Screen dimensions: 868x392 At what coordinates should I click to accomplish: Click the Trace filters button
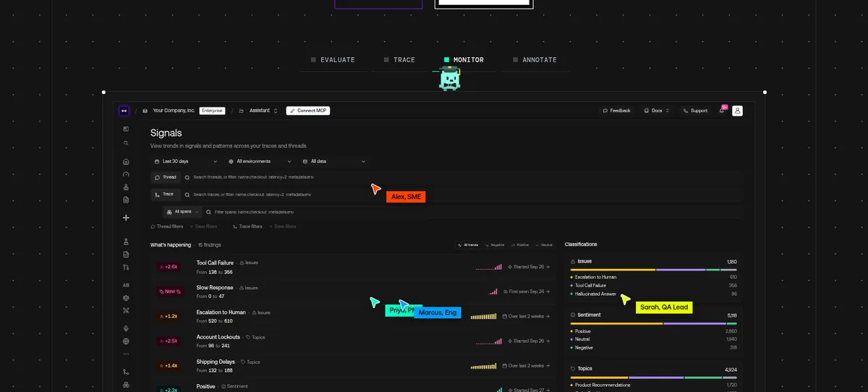[247, 226]
